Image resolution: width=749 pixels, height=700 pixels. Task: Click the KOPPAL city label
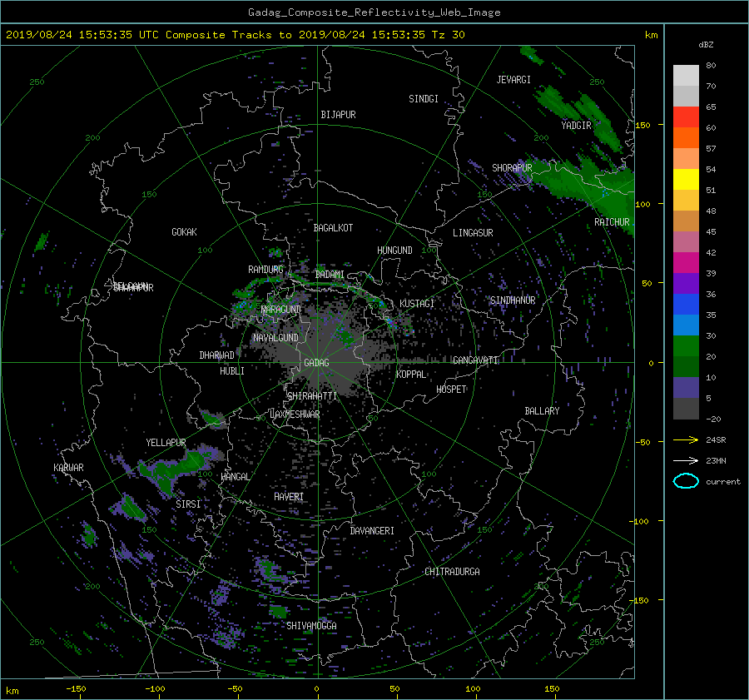411,375
